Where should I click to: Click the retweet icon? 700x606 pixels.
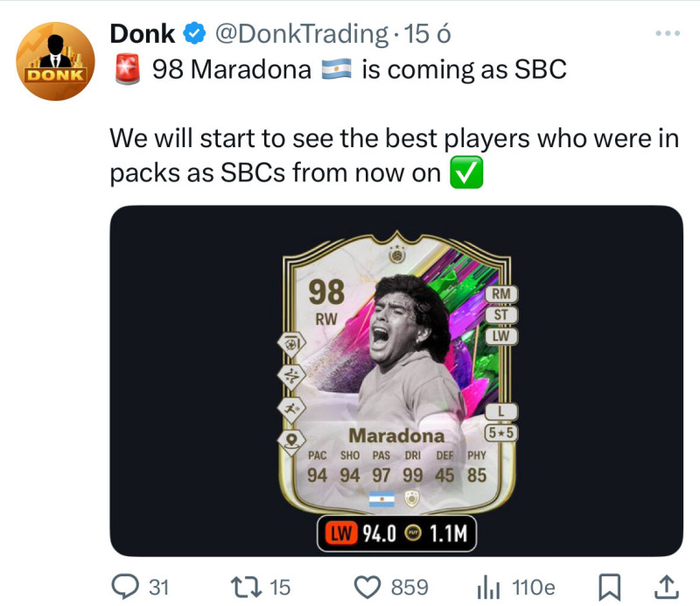(x=246, y=587)
